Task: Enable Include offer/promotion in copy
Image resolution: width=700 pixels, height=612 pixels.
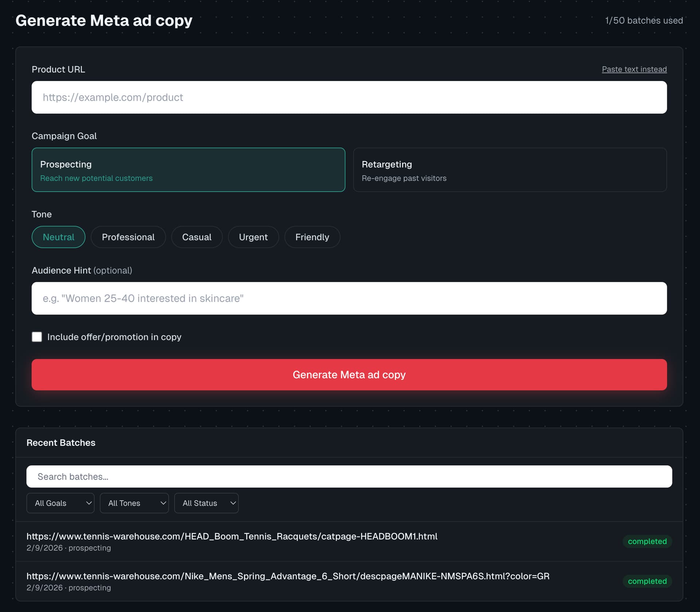Action: coord(37,337)
